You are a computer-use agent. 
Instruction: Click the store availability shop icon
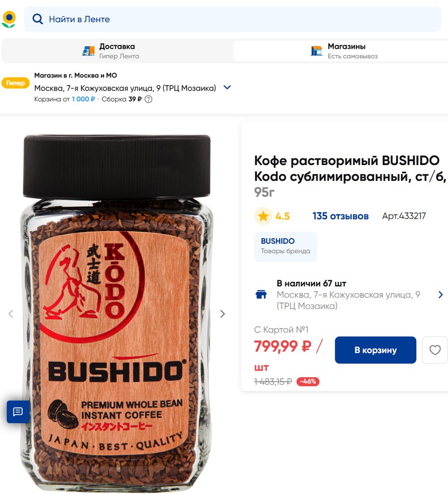coord(261,294)
